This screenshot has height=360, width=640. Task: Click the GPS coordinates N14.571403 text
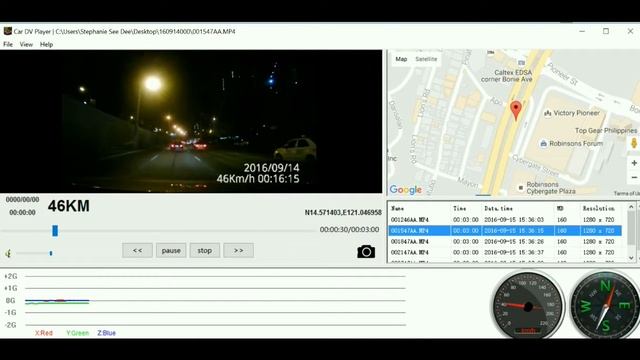click(343, 213)
